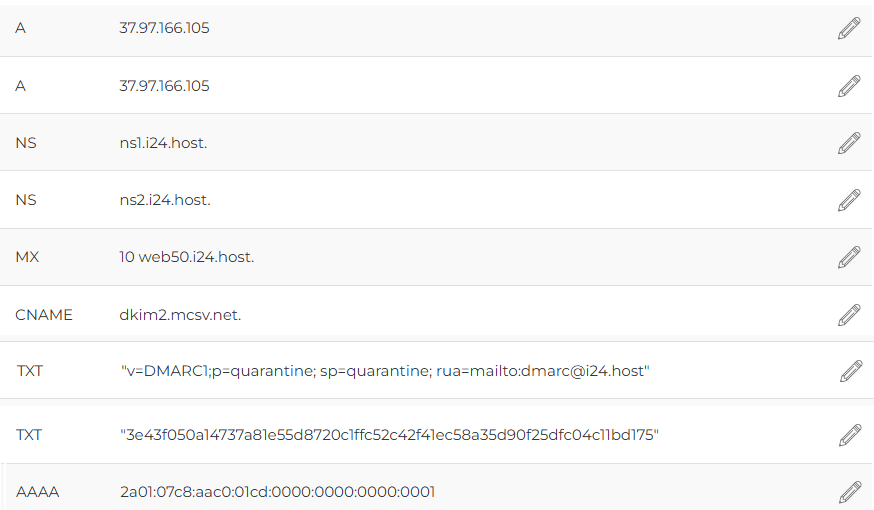Screen dimensions: 874x510
Task: Click the ns1.i24.host. value text
Action: pos(163,143)
